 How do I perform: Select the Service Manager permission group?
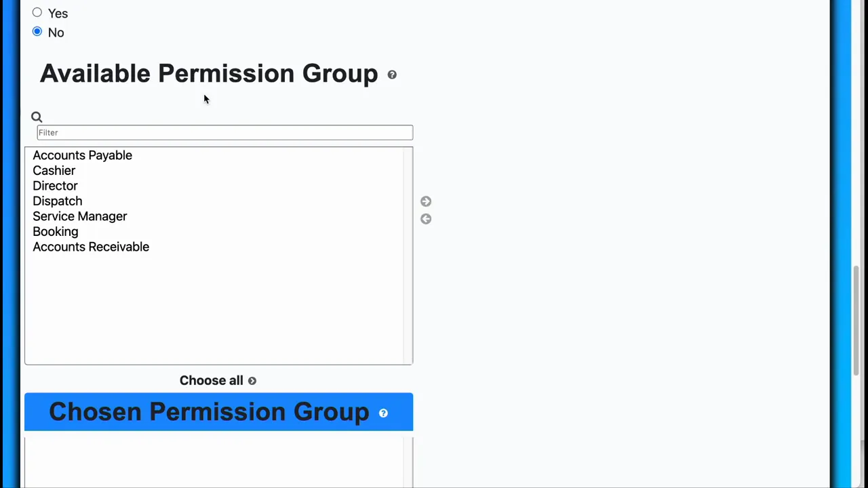click(x=79, y=216)
